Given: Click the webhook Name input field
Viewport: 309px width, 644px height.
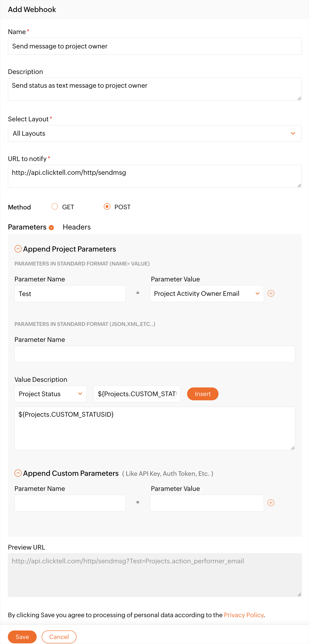Looking at the screenshot, I should (x=154, y=46).
